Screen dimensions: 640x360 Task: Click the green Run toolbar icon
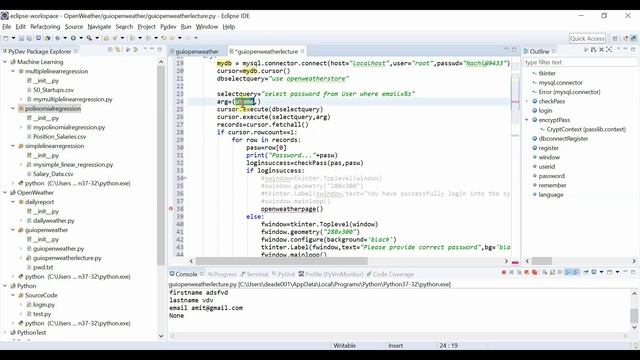pos(73,38)
